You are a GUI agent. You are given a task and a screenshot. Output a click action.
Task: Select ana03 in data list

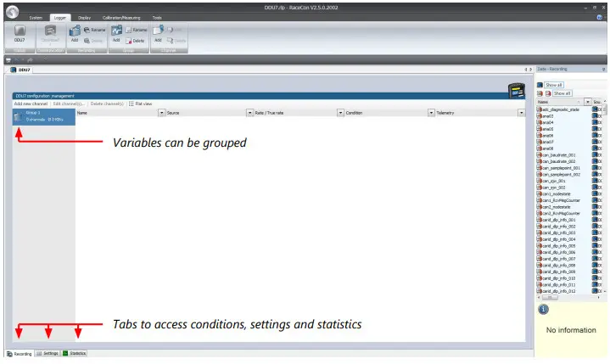(x=548, y=116)
